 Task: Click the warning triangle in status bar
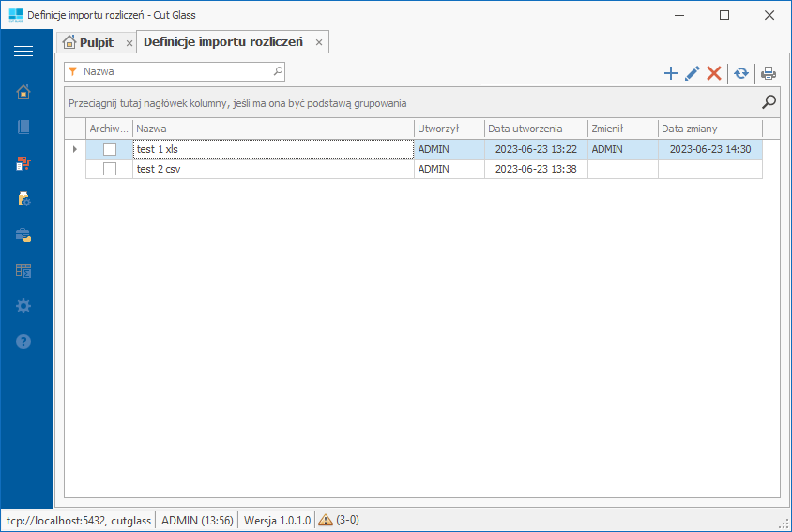click(326, 520)
